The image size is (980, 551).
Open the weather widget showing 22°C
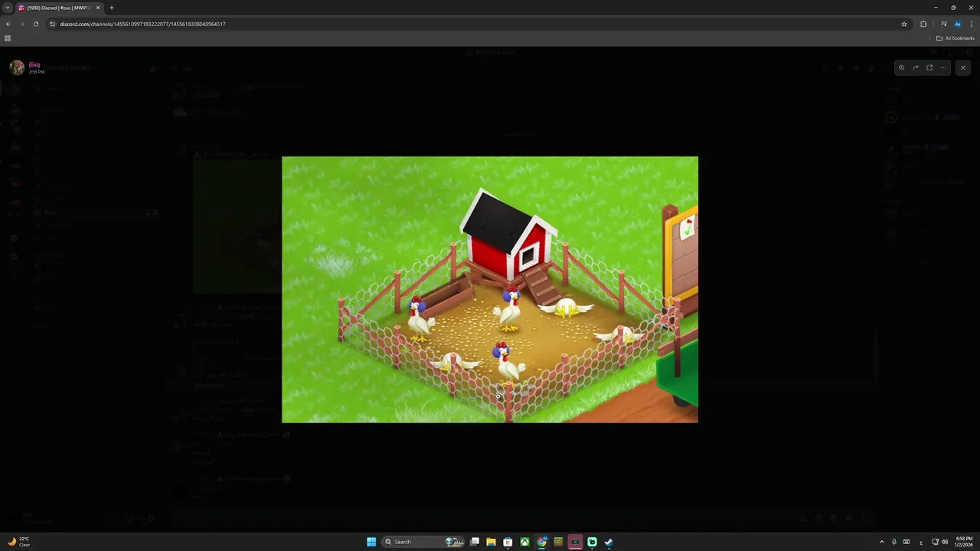(x=19, y=542)
